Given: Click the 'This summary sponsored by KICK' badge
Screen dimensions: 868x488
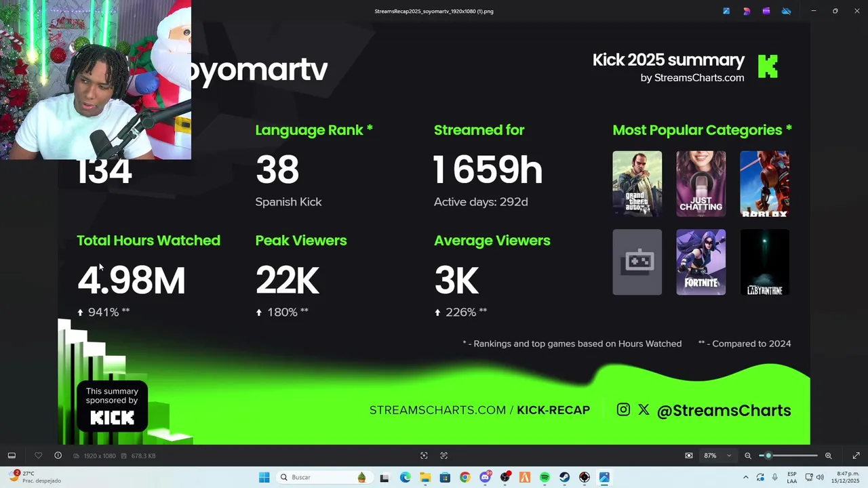Looking at the screenshot, I should [112, 407].
